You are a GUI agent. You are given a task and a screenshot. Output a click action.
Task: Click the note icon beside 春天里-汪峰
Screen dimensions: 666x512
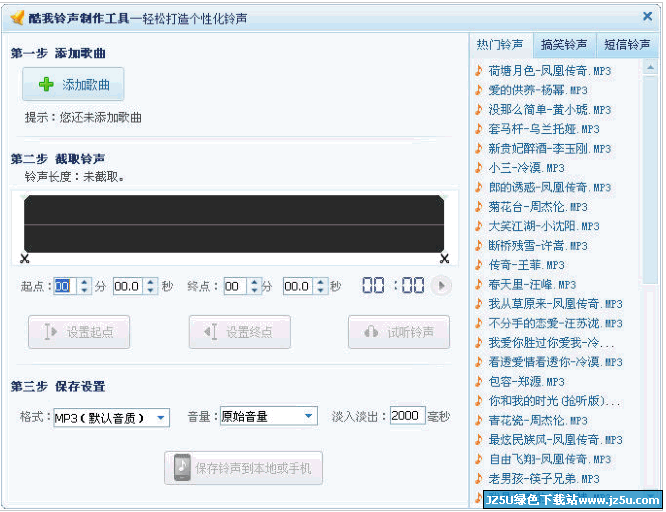point(479,284)
